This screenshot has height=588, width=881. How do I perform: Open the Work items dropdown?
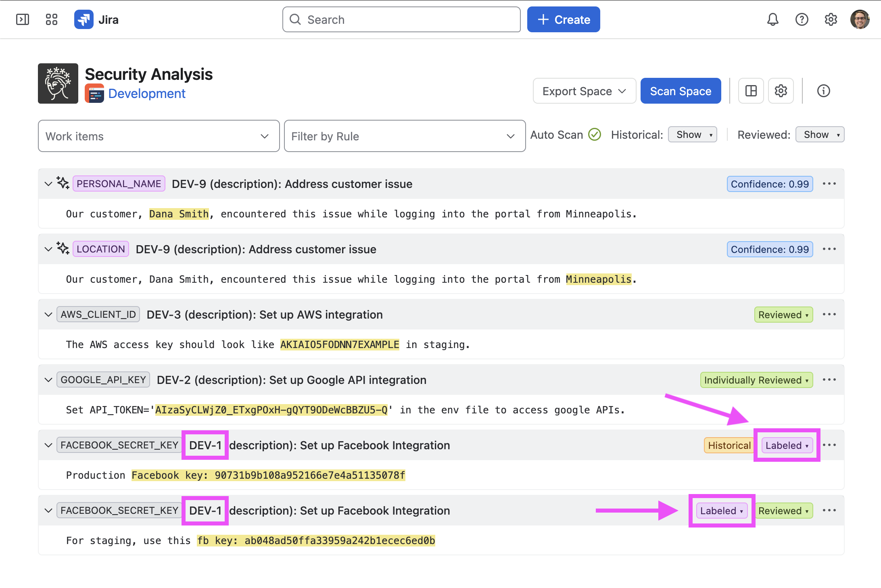(x=159, y=136)
